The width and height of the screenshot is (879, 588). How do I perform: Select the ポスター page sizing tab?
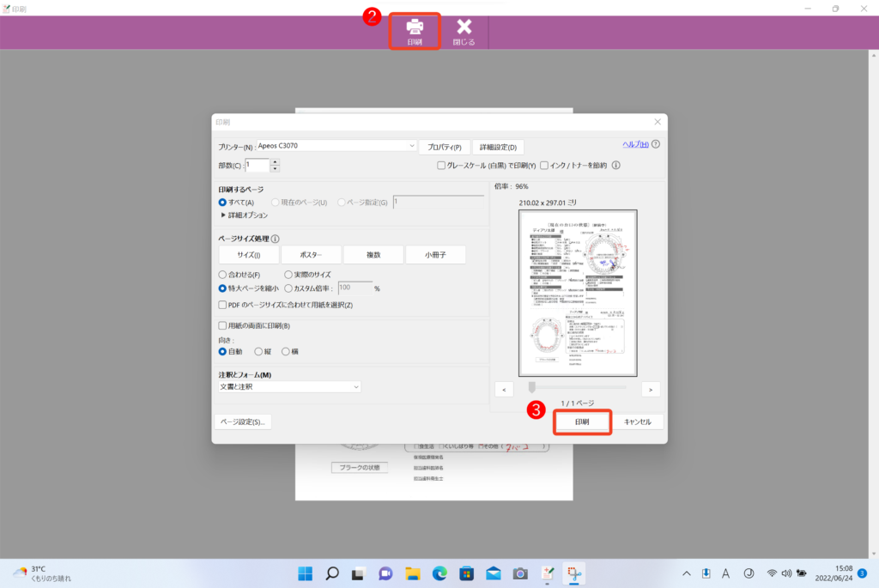(311, 255)
